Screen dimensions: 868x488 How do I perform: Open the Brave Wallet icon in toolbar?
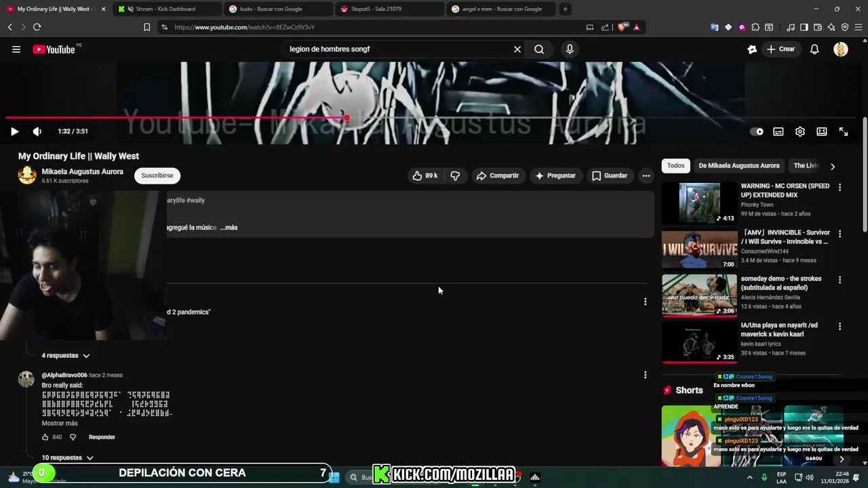coord(818,27)
